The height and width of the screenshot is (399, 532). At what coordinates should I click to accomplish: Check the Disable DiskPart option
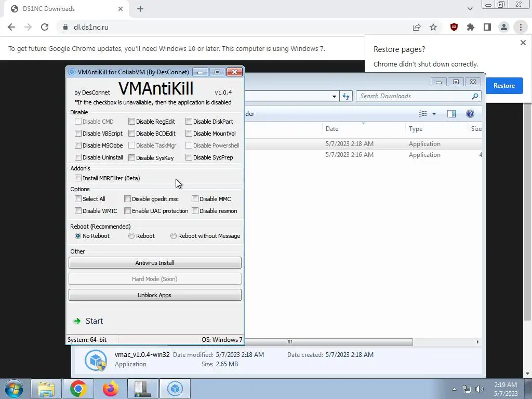[x=189, y=122]
